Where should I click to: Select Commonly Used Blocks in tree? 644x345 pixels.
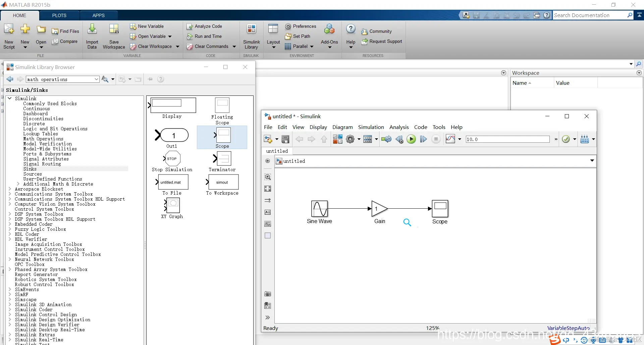point(50,103)
